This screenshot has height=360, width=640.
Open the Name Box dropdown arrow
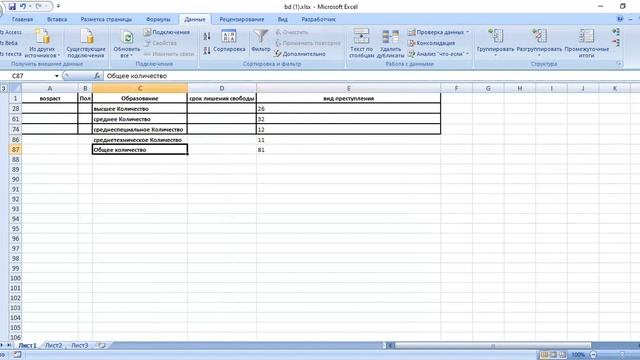click(57, 76)
